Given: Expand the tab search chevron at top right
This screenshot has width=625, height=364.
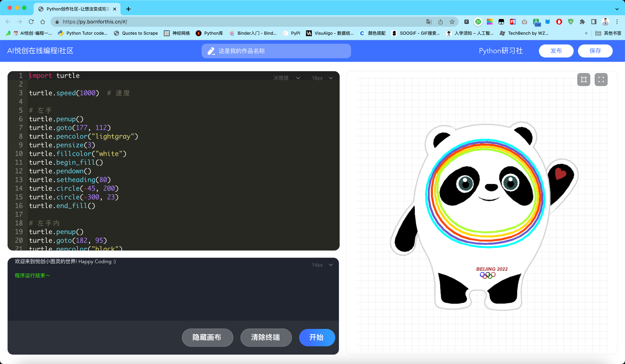Looking at the screenshot, I should pos(617,9).
